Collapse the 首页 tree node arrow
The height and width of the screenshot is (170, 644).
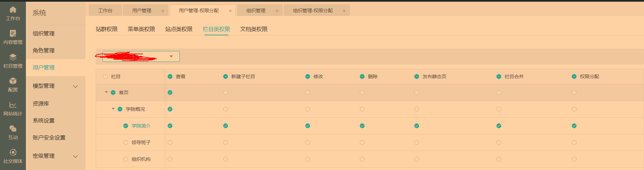click(x=106, y=92)
